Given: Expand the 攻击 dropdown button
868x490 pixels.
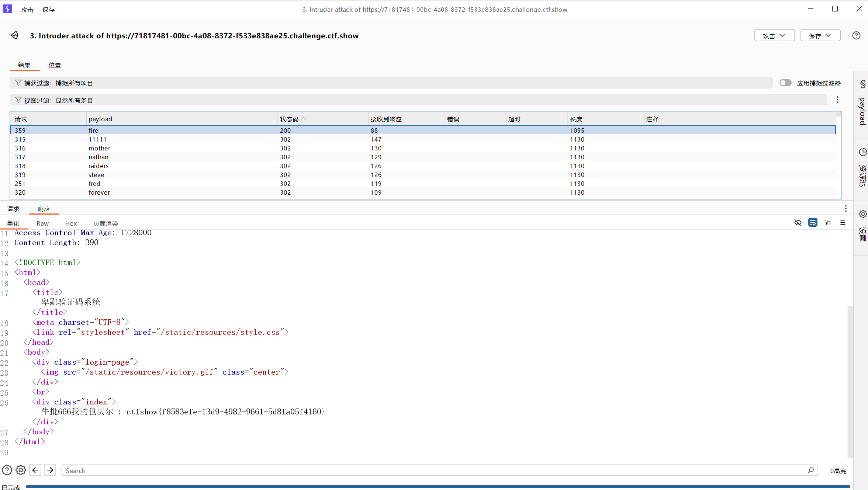Looking at the screenshot, I should 774,36.
